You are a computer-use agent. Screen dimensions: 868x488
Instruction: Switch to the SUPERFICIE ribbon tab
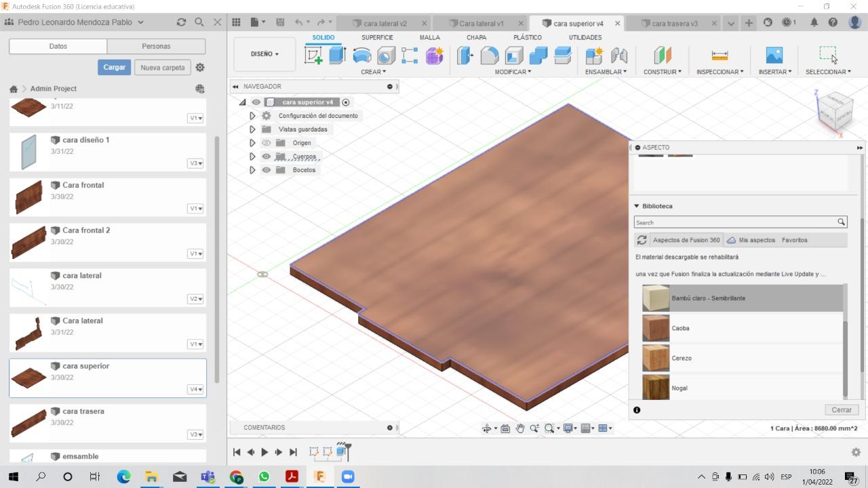[x=377, y=37]
